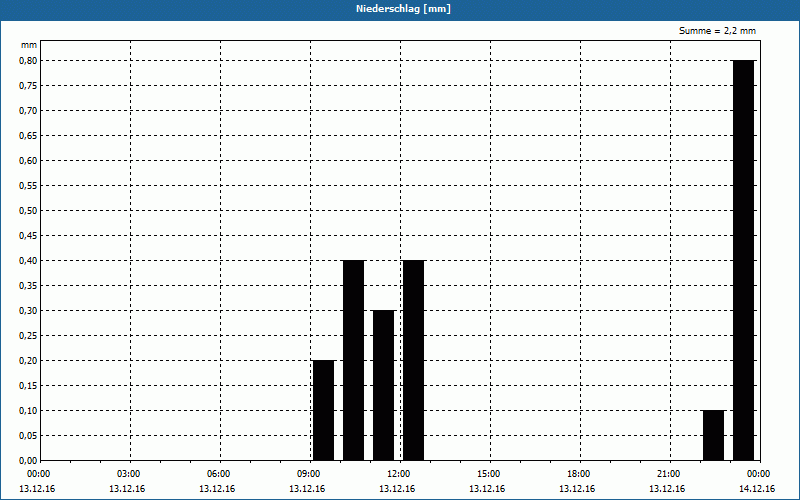This screenshot has width=800, height=500.
Task: Click the 0,10 y-axis label
Action: [x=28, y=411]
